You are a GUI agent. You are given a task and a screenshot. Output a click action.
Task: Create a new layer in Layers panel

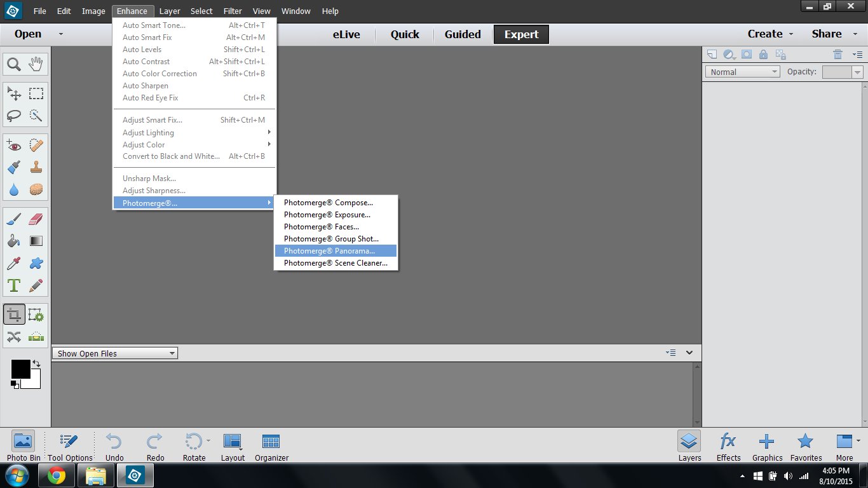pyautogui.click(x=712, y=55)
